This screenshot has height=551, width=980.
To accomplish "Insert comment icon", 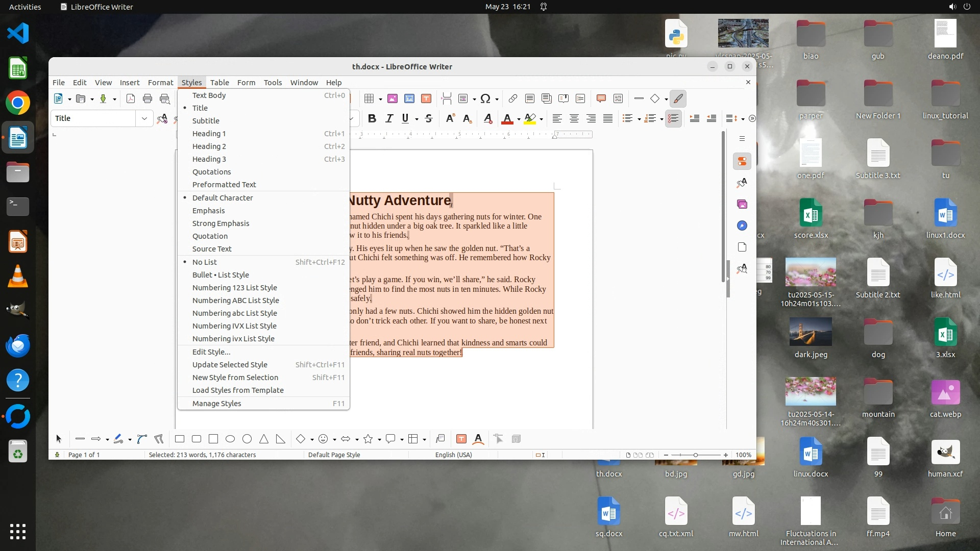I will 601,98.
